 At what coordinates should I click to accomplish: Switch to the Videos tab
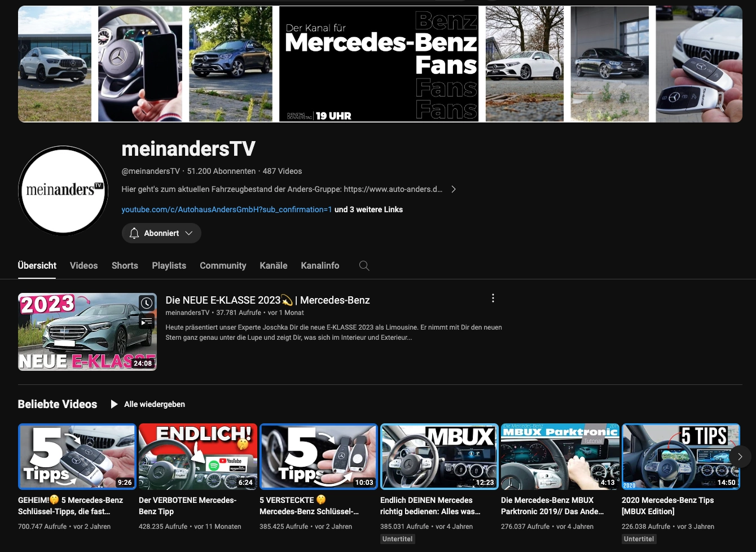[84, 265]
